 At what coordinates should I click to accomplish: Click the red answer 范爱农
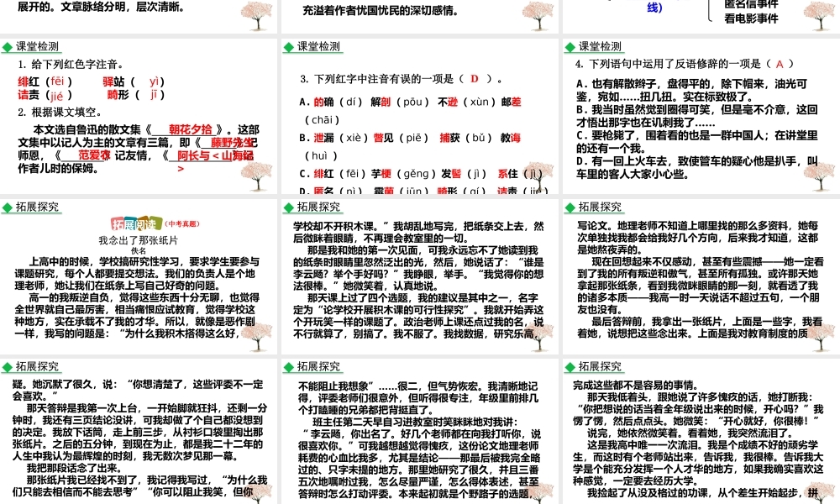[94, 155]
